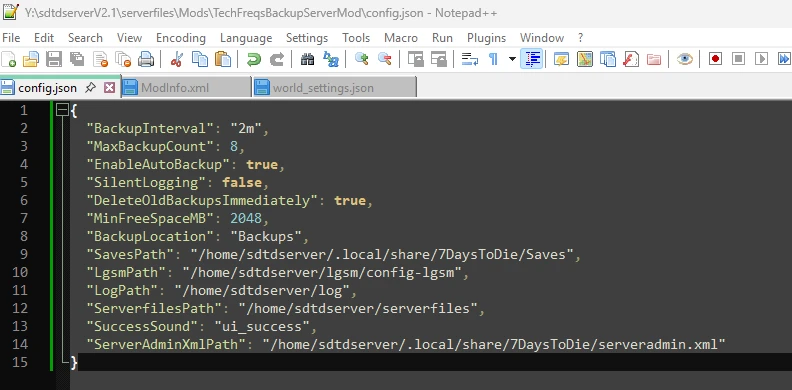Open the View menu

point(129,38)
